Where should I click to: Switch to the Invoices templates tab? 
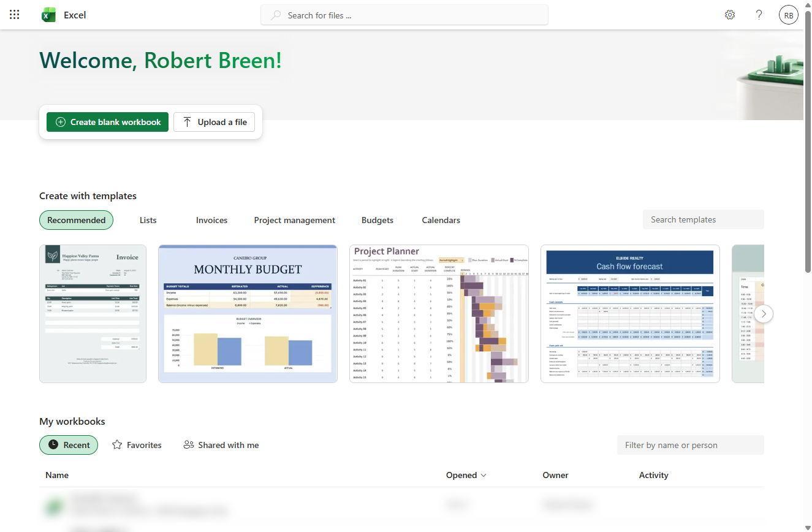click(x=211, y=220)
